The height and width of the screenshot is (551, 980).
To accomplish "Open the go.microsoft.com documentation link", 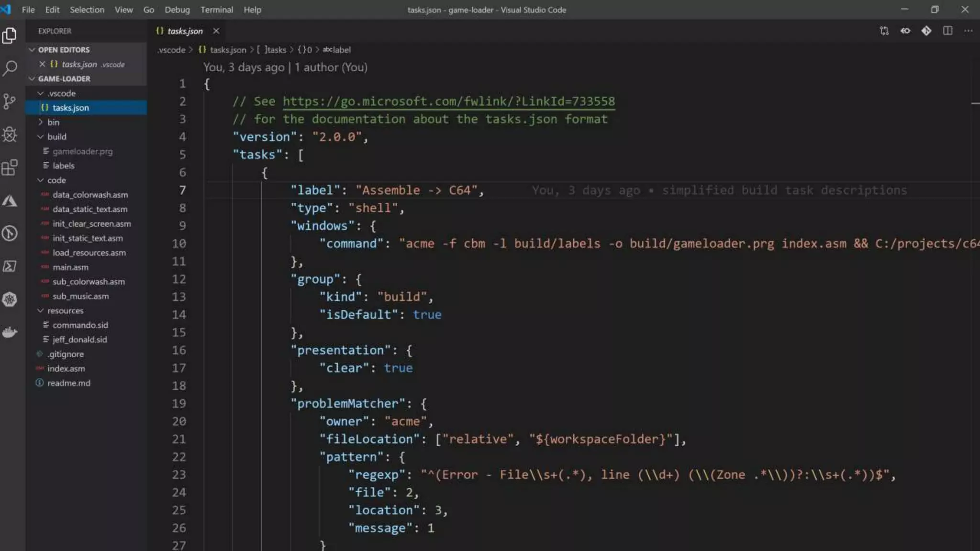I will (448, 101).
